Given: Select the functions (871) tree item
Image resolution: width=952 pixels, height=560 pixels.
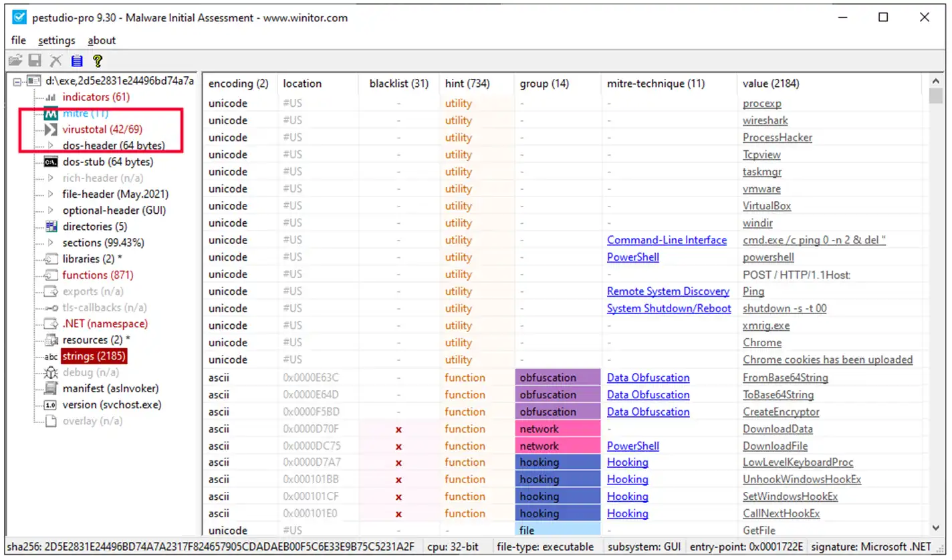Looking at the screenshot, I should (98, 275).
